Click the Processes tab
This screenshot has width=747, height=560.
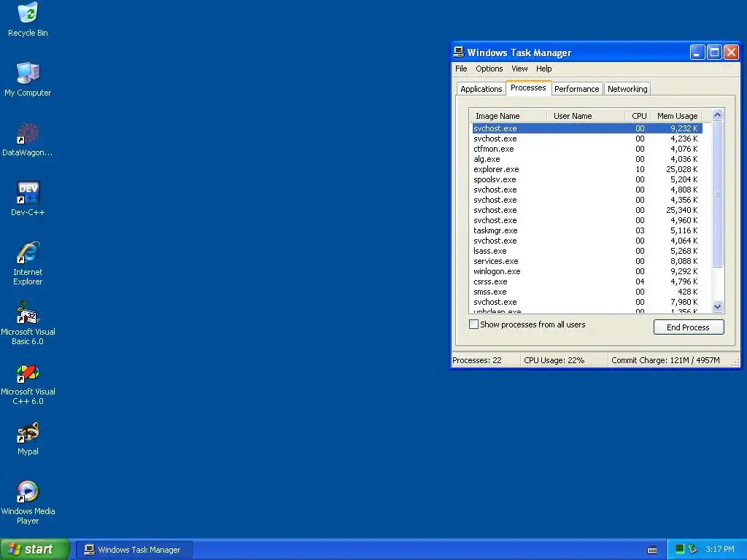point(528,87)
